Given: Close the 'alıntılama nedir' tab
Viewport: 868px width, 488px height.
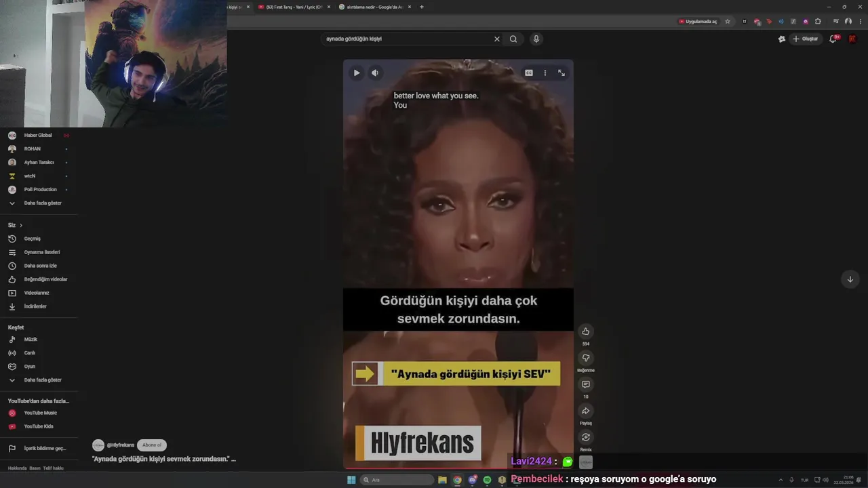Looking at the screenshot, I should click(410, 7).
